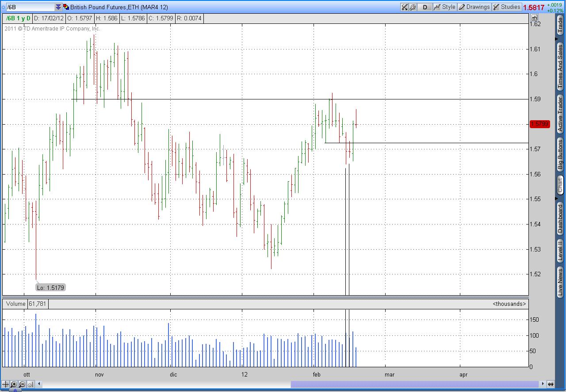
Task: Open the Style menu
Action: [x=445, y=7]
